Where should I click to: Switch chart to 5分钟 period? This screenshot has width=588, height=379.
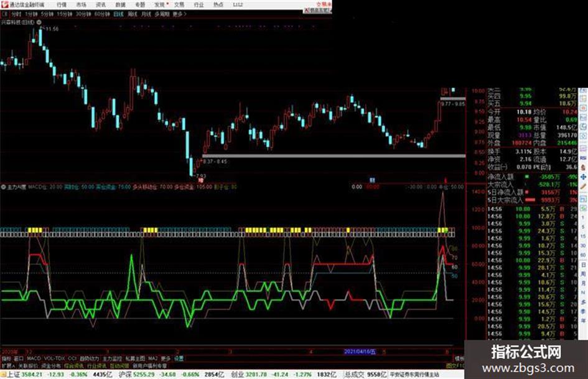(47, 14)
